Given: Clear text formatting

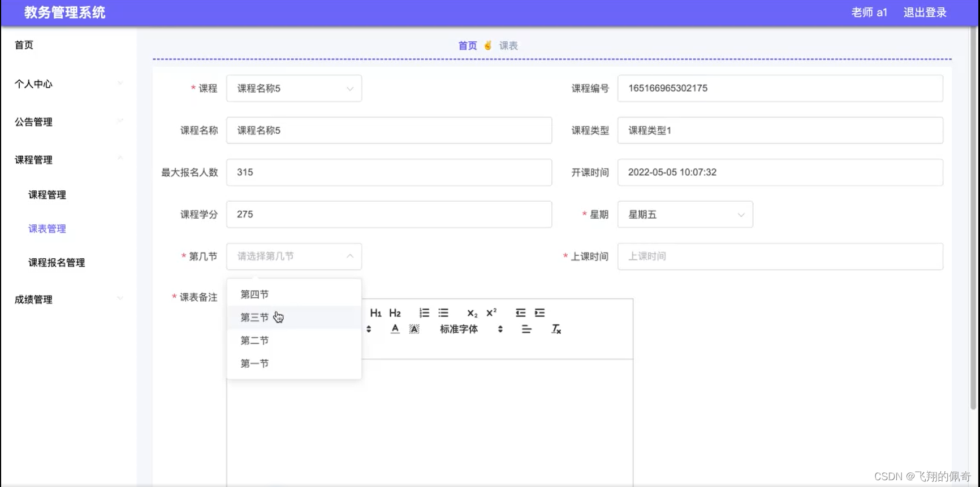Looking at the screenshot, I should (x=556, y=329).
